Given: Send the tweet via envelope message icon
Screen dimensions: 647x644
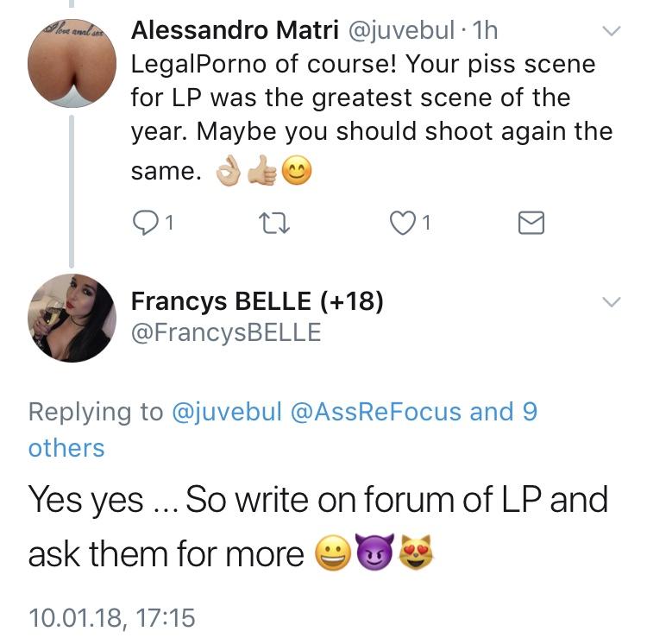Looking at the screenshot, I should point(531,224).
